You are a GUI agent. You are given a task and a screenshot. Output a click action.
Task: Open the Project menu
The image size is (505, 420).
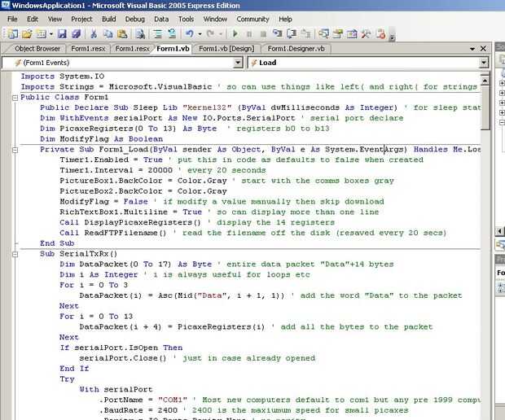81,19
